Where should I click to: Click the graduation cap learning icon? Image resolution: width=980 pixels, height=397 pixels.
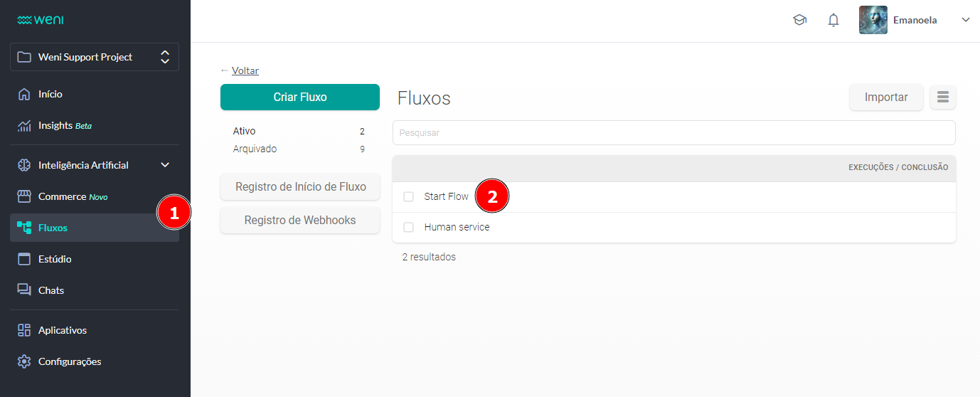(x=799, y=20)
